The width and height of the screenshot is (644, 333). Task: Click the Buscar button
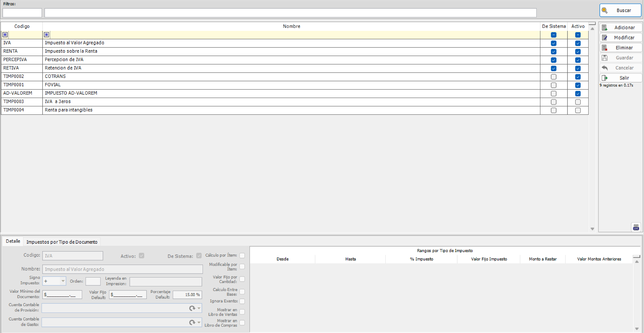click(x=620, y=10)
